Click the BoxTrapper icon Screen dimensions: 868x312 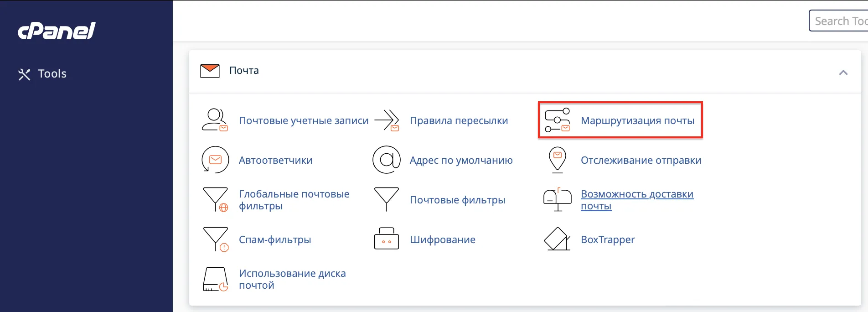pyautogui.click(x=557, y=239)
